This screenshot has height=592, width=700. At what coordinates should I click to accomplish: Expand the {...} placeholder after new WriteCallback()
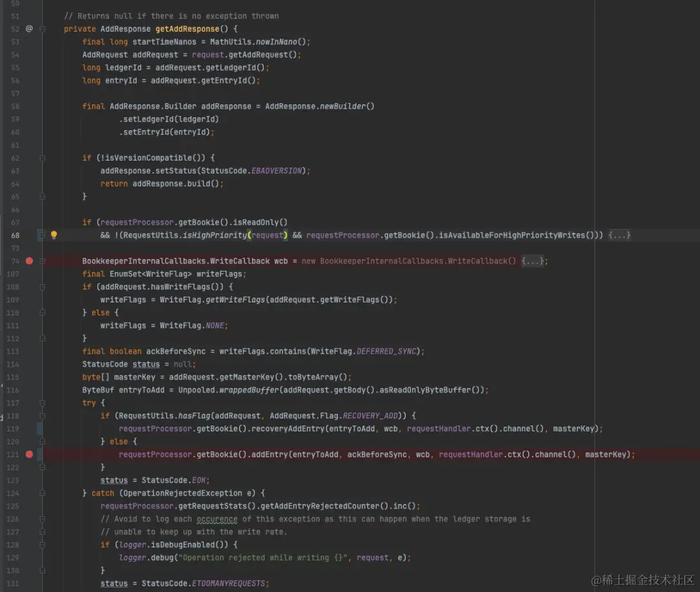pos(532,261)
